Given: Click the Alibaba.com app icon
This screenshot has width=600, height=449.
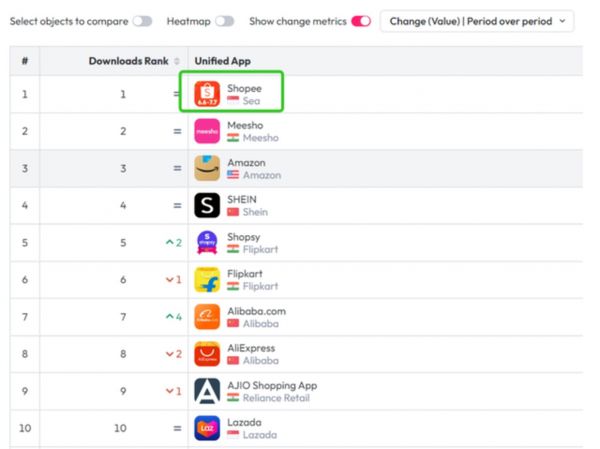Looking at the screenshot, I should [207, 316].
